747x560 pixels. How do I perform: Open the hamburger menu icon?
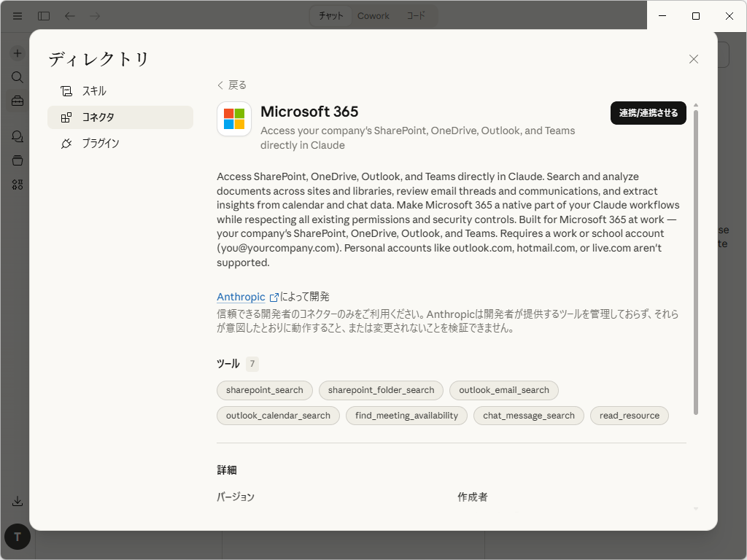[x=17, y=15]
